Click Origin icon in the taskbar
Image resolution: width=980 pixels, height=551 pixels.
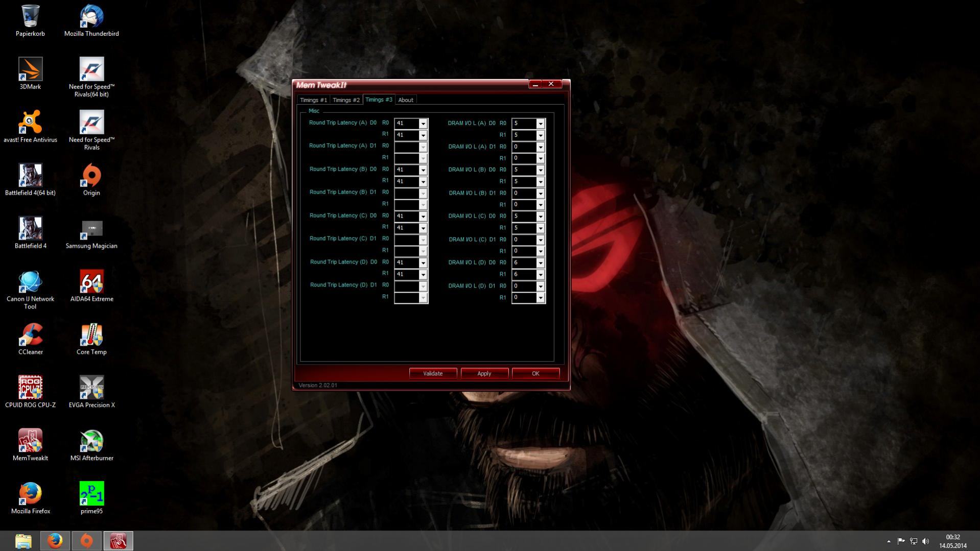click(86, 541)
